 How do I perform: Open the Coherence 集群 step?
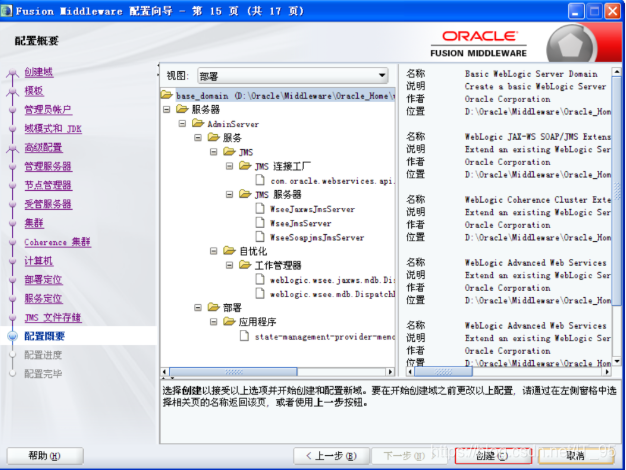point(57,242)
